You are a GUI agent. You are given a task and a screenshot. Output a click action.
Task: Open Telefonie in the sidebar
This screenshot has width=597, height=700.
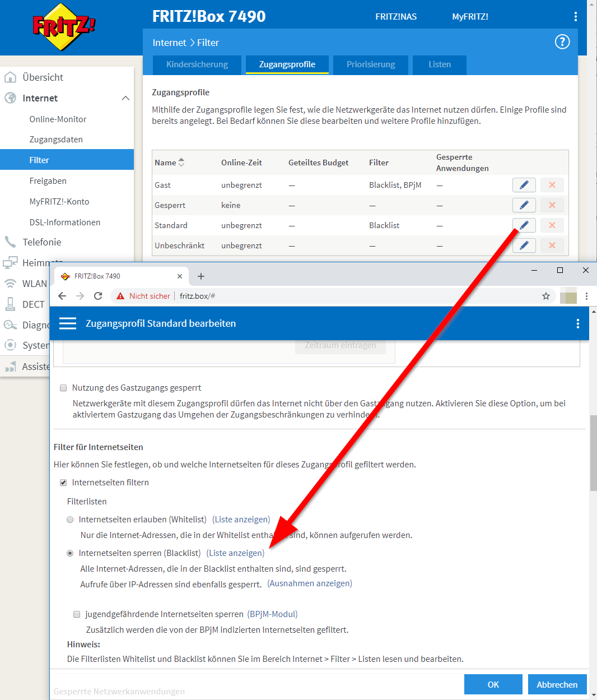pos(41,242)
